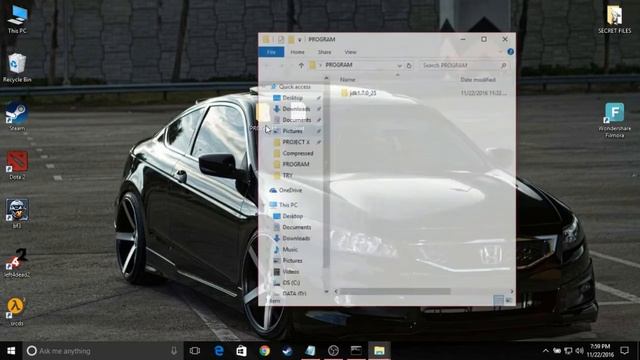Open pinned Pictures under Quick access

pos(292,131)
